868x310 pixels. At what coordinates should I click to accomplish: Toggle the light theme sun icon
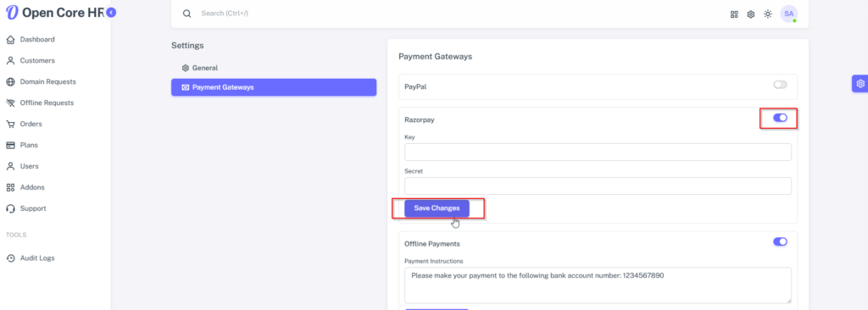(767, 14)
